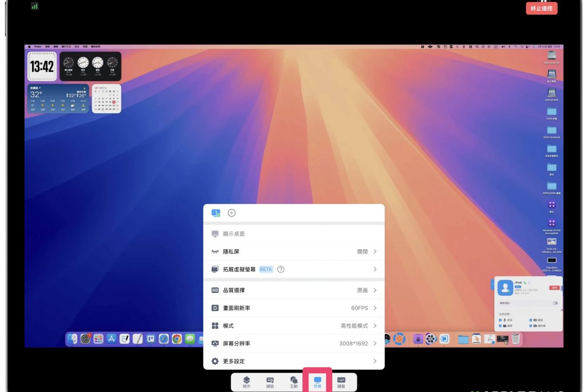Click the BETA help question mark icon

coord(281,270)
